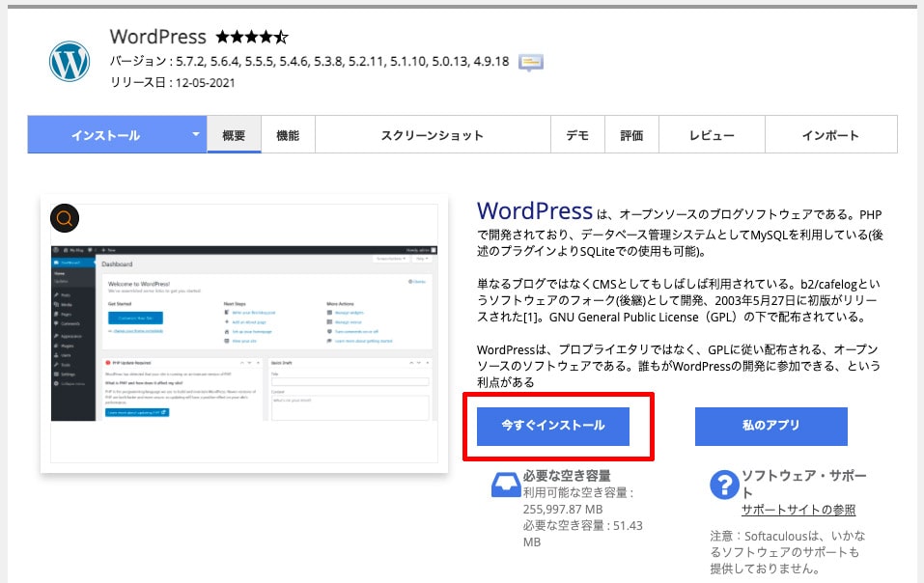Click the 私のアプリ button
The height and width of the screenshot is (583, 924).
click(x=770, y=426)
